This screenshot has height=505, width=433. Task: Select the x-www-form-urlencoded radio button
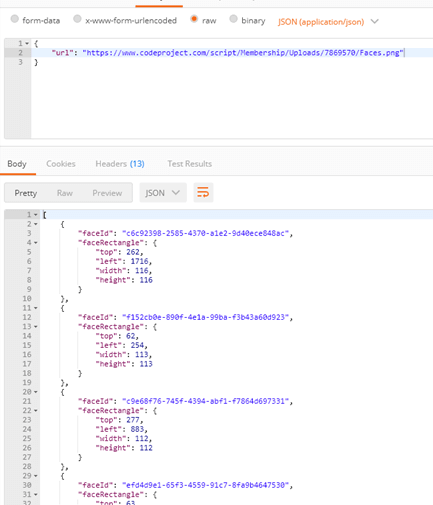pos(77,19)
